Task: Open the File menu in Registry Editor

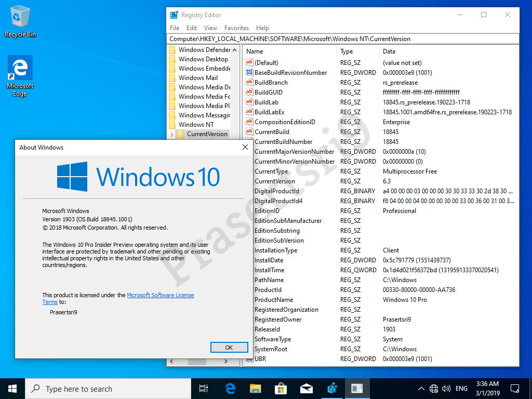Action: tap(175, 28)
